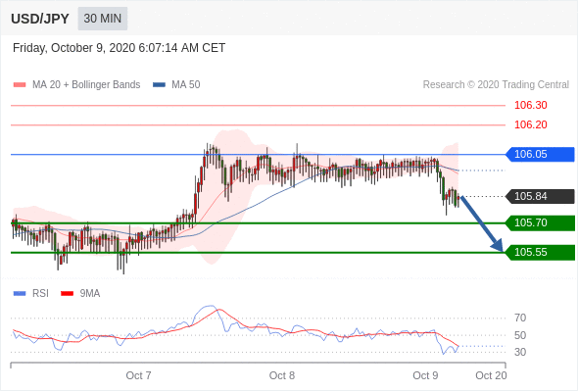Click the 106.30 resistance level label
This screenshot has width=578, height=392.
(530, 105)
